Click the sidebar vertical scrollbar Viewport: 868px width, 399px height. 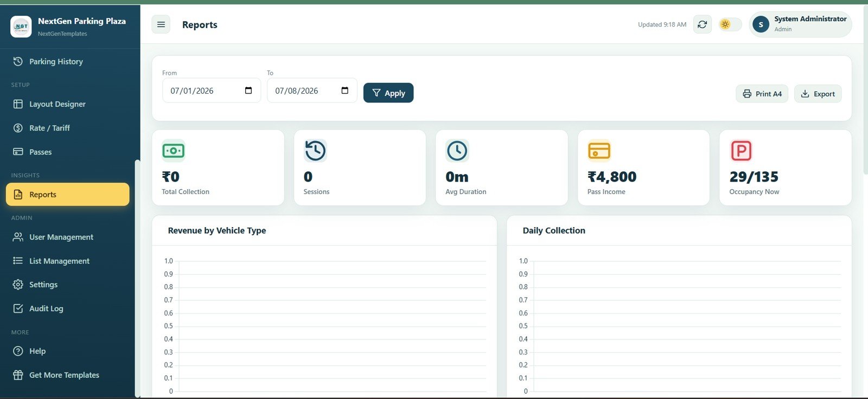click(x=138, y=278)
